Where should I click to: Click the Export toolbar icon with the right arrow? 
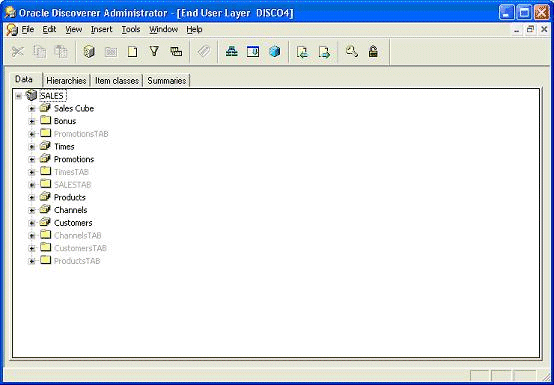(324, 52)
